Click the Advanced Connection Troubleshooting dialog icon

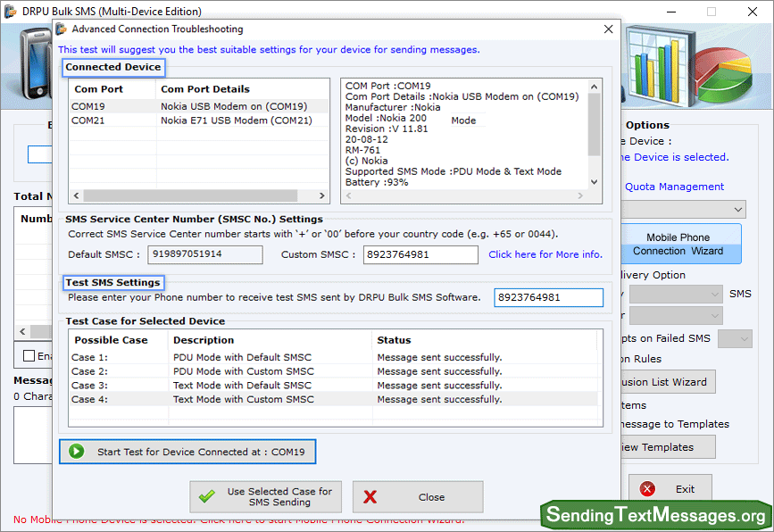(62, 29)
